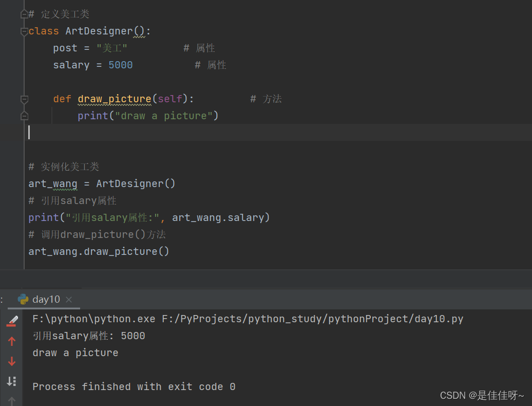Toggle soft-wrap icon in run toolbar
This screenshot has width=532, height=406.
pos(11,381)
